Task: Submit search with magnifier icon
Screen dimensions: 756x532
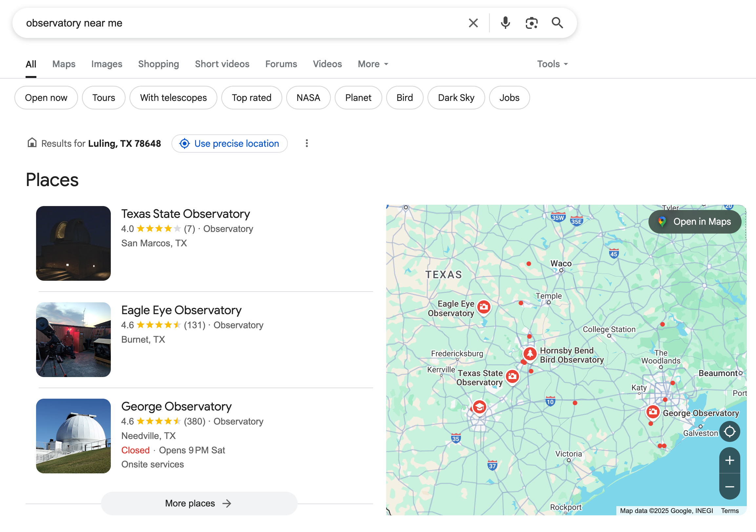Action: coord(557,23)
